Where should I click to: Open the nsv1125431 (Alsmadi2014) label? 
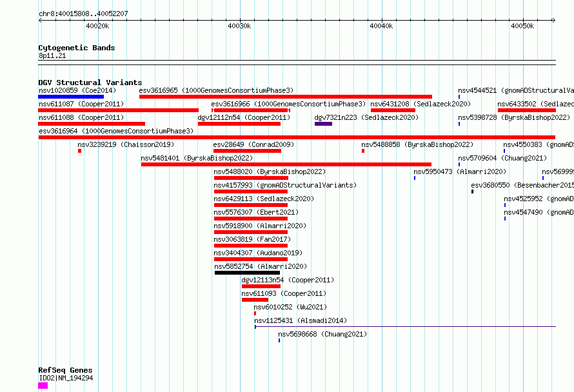coord(301,320)
